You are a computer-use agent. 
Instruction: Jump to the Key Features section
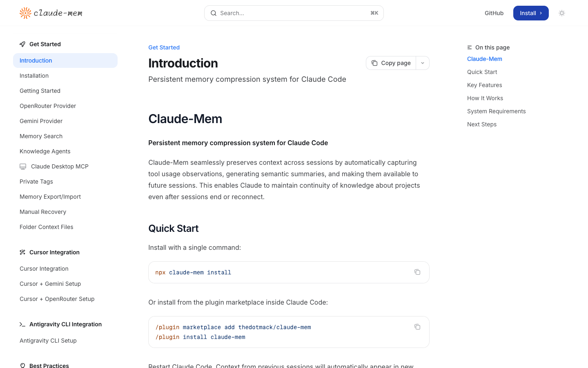(x=485, y=85)
